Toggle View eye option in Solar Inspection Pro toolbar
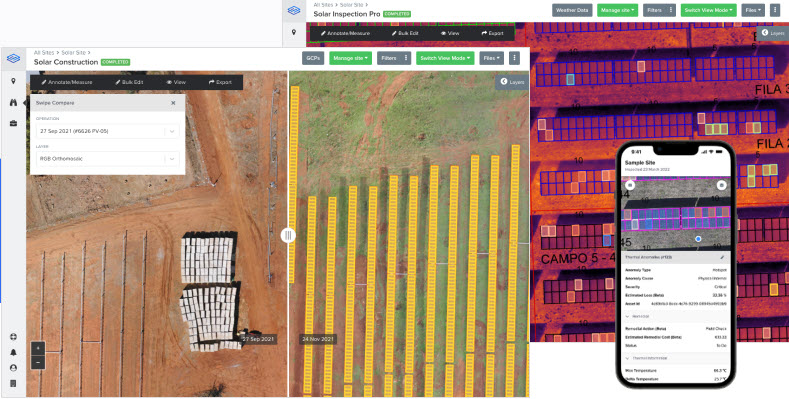 (450, 33)
